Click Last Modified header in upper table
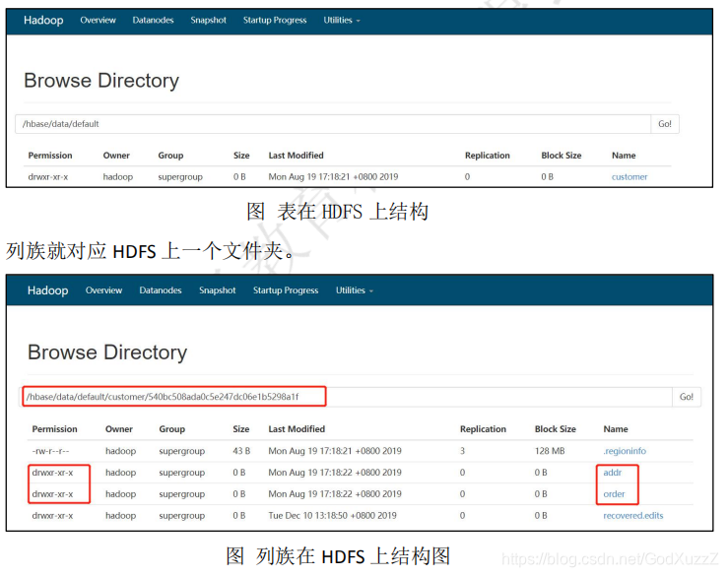Viewport: 728px width, 577px height. (x=296, y=156)
